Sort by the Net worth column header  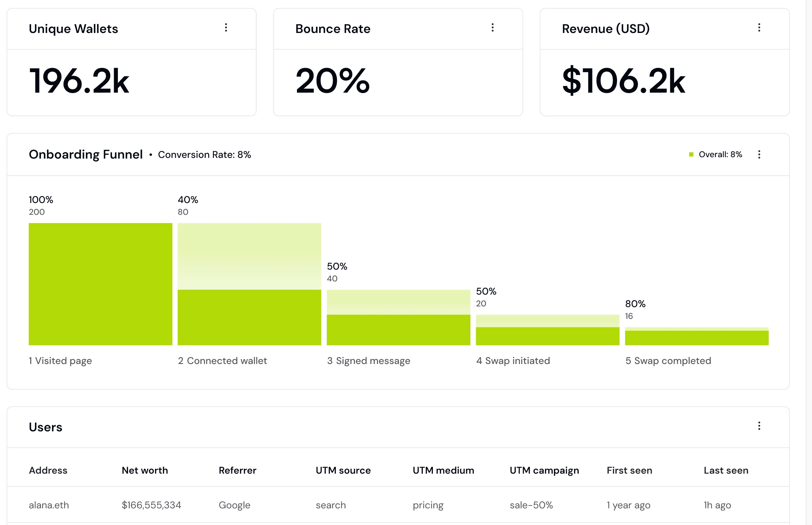pos(145,470)
